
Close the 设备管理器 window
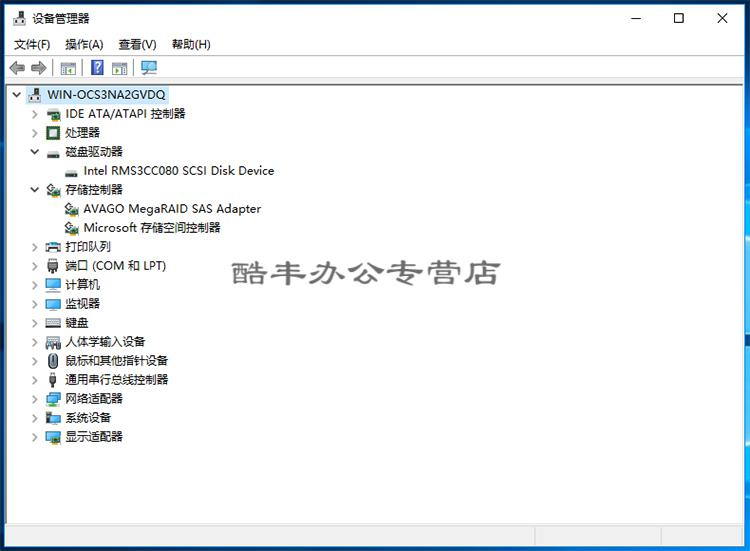tap(722, 19)
